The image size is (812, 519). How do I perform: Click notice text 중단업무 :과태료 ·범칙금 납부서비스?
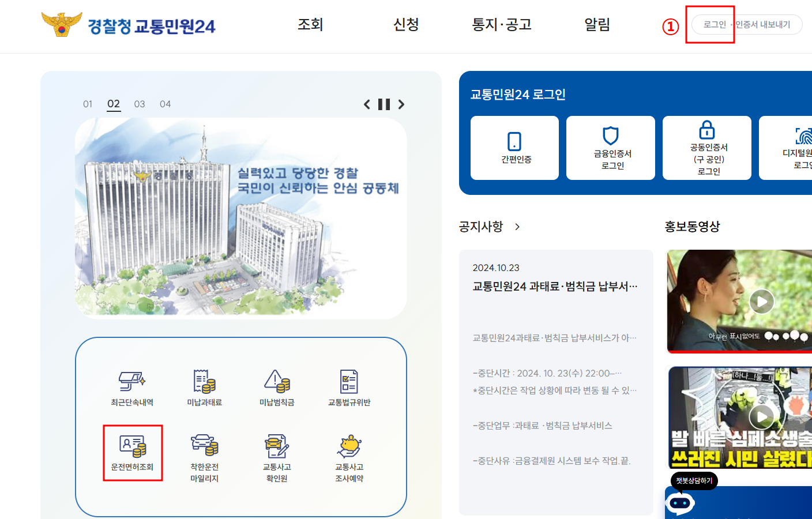(543, 426)
